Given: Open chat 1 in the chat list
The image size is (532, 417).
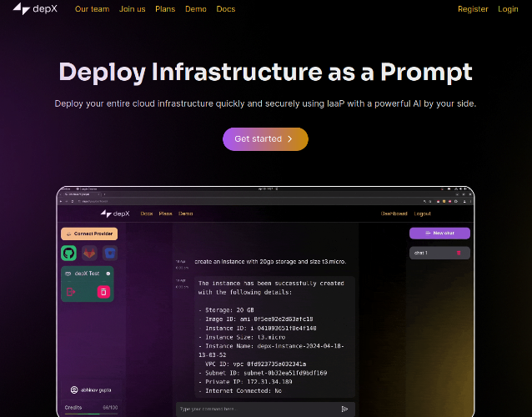Looking at the screenshot, I should click(439, 253).
